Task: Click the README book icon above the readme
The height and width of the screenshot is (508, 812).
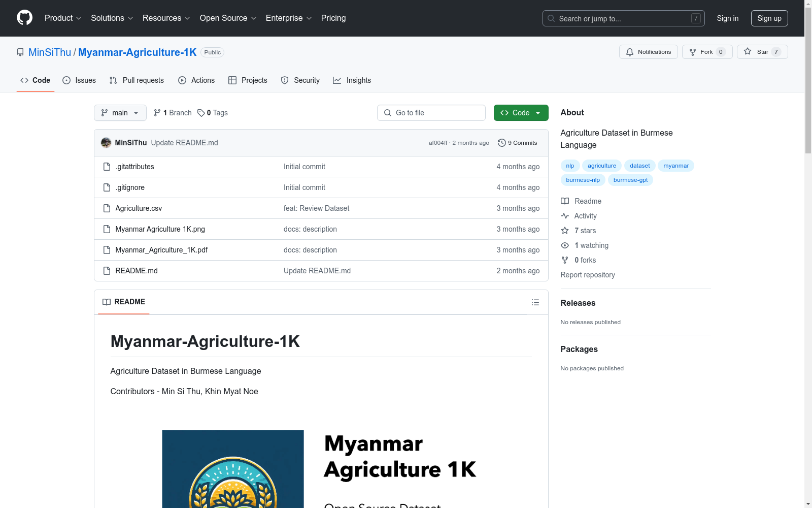Action: pyautogui.click(x=107, y=302)
